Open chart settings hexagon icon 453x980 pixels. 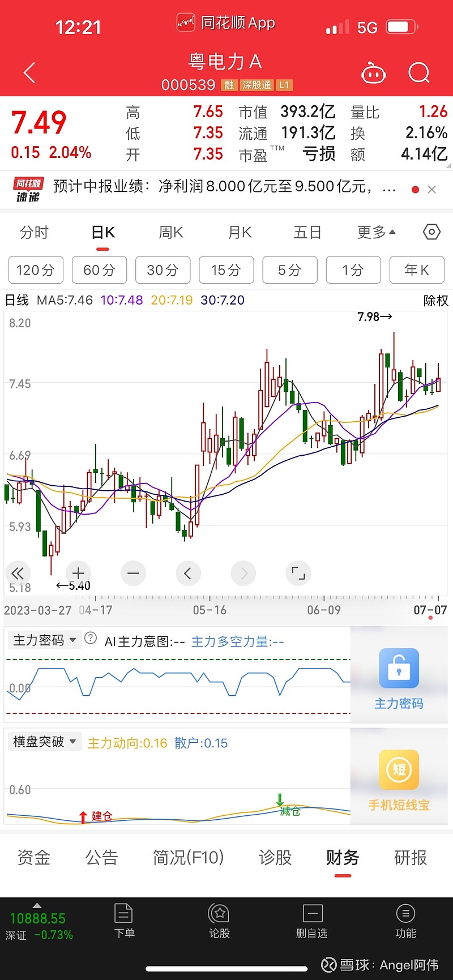[431, 232]
